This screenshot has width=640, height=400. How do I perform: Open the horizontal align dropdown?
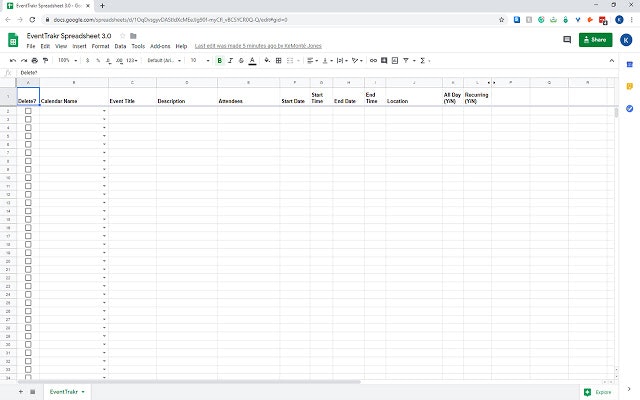pos(312,60)
